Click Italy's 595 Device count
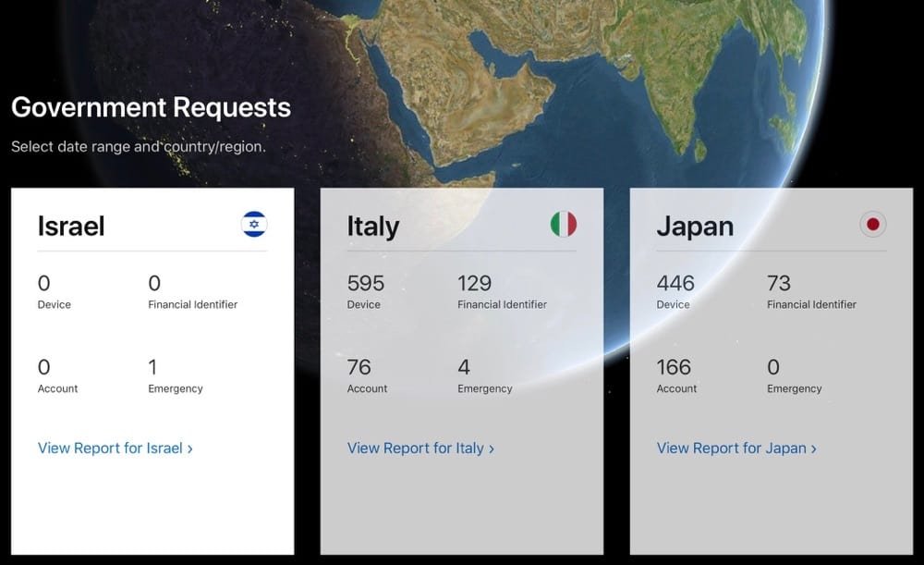The image size is (924, 565). pos(366,283)
